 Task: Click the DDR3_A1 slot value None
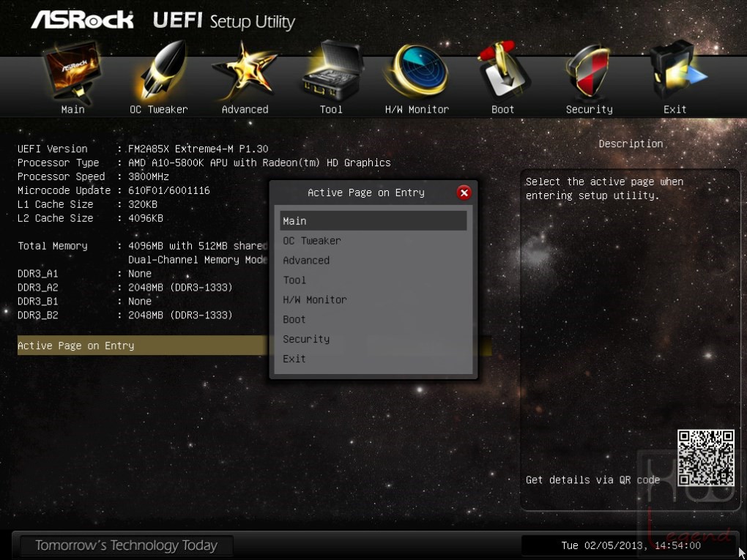click(140, 273)
